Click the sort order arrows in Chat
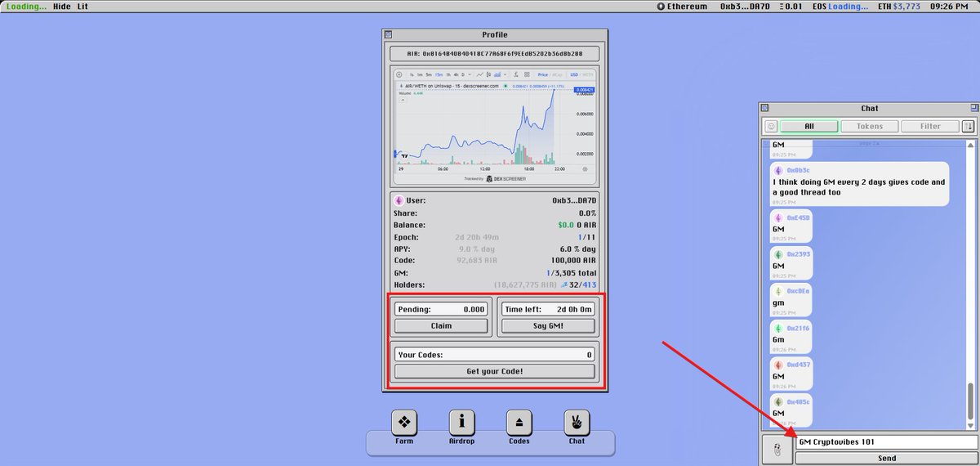This screenshot has height=466, width=980. tap(968, 127)
